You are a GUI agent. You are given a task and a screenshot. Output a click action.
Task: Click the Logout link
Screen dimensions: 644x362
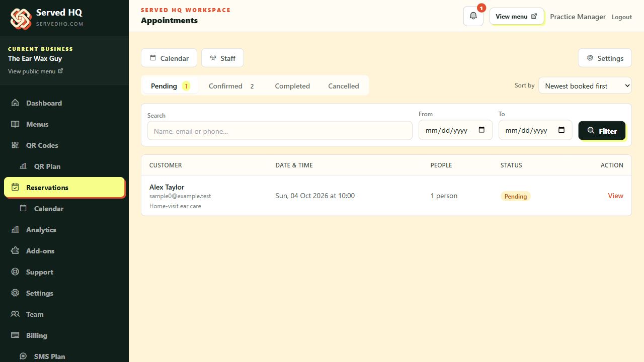point(622,17)
